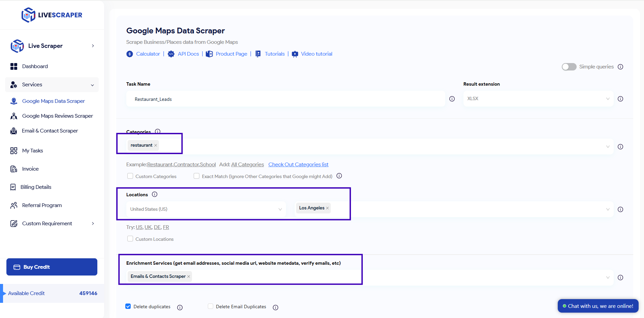Toggle the Simple queries switch

pos(569,67)
